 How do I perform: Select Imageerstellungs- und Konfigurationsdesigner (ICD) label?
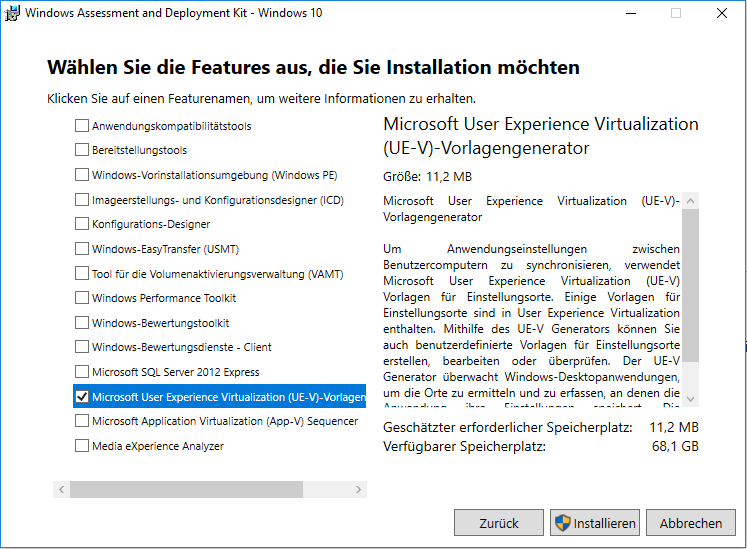[x=218, y=200]
